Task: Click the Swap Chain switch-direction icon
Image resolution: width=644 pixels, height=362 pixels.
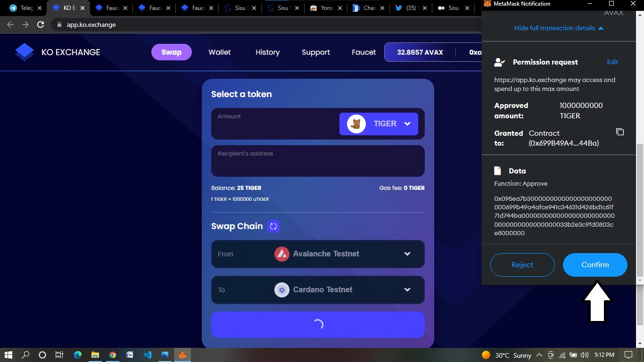Action: pos(273,226)
